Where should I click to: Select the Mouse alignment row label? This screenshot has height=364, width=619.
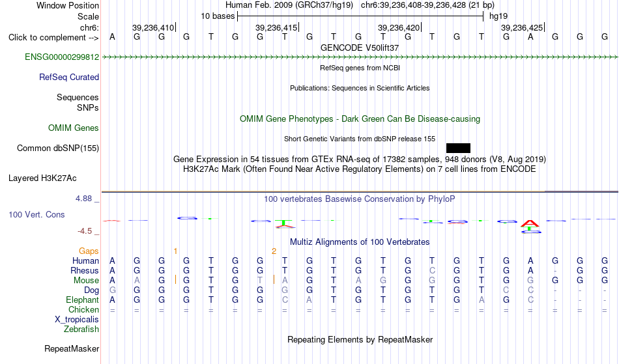pyautogui.click(x=87, y=281)
